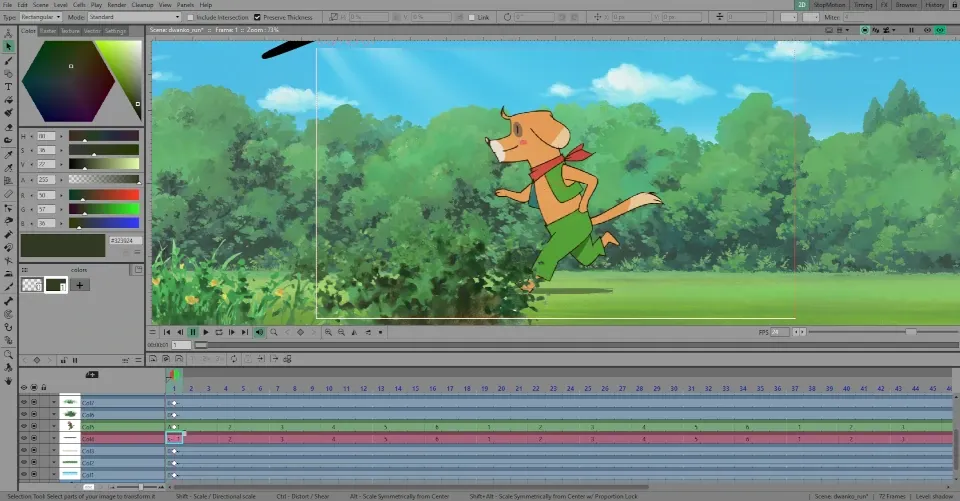The height and width of the screenshot is (501, 960).
Task: Select the Zoom magnifier tool in toolbox
Action: click(x=9, y=354)
